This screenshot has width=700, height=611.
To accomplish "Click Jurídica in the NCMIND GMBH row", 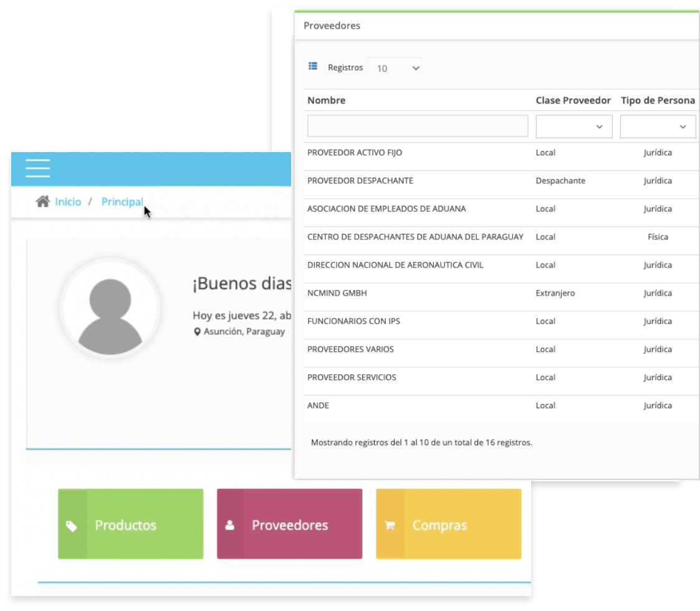I will [658, 293].
